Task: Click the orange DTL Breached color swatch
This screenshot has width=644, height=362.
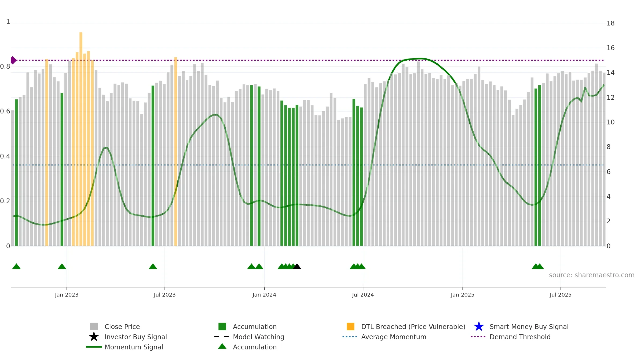Action: tap(350, 327)
